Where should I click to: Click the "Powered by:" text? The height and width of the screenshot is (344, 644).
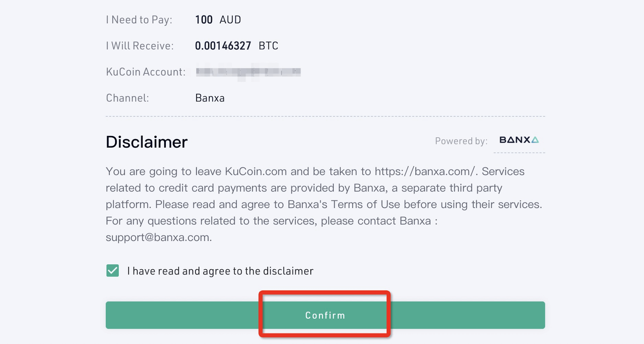coord(461,141)
